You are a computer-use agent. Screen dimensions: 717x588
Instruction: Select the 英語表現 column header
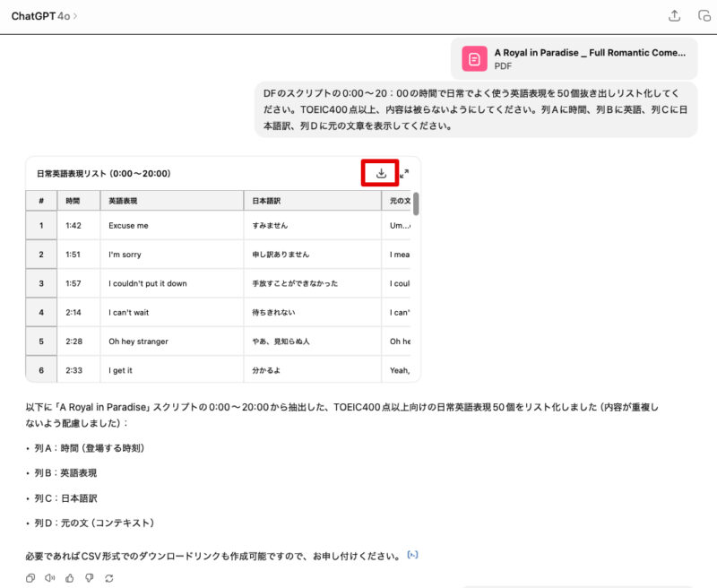[x=172, y=201]
